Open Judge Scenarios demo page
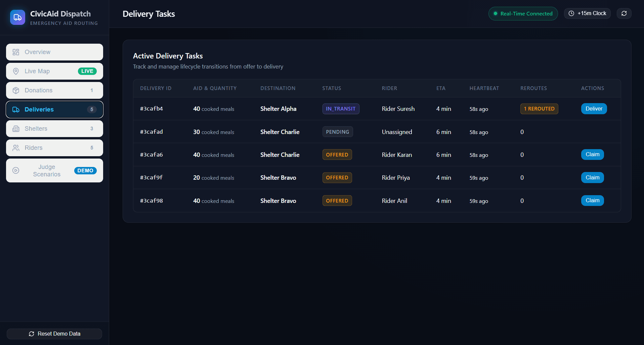Image resolution: width=644 pixels, height=345 pixels. pyautogui.click(x=54, y=171)
